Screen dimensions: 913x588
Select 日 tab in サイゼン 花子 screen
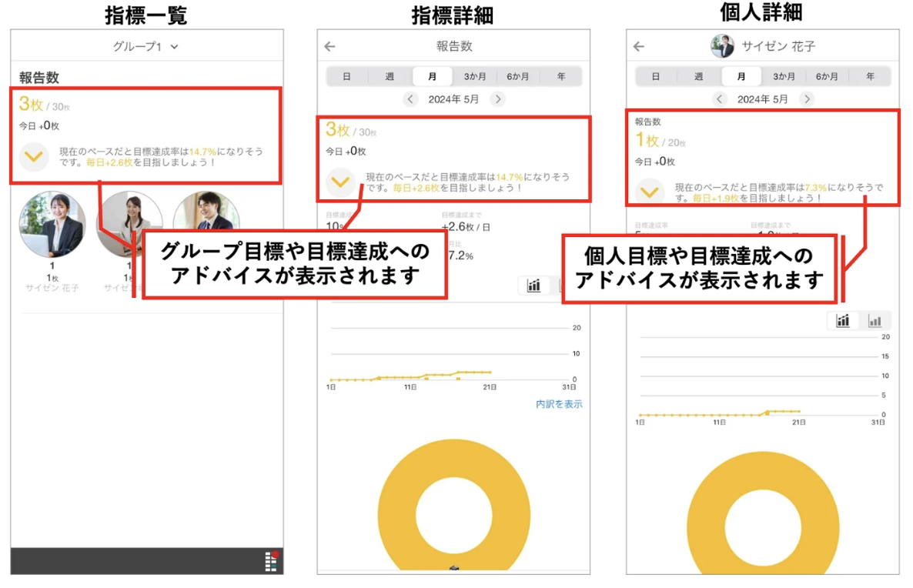pyautogui.click(x=656, y=76)
